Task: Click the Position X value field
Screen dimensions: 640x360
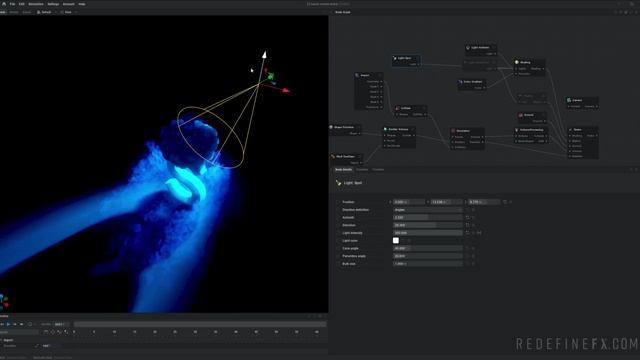Action: click(x=409, y=202)
